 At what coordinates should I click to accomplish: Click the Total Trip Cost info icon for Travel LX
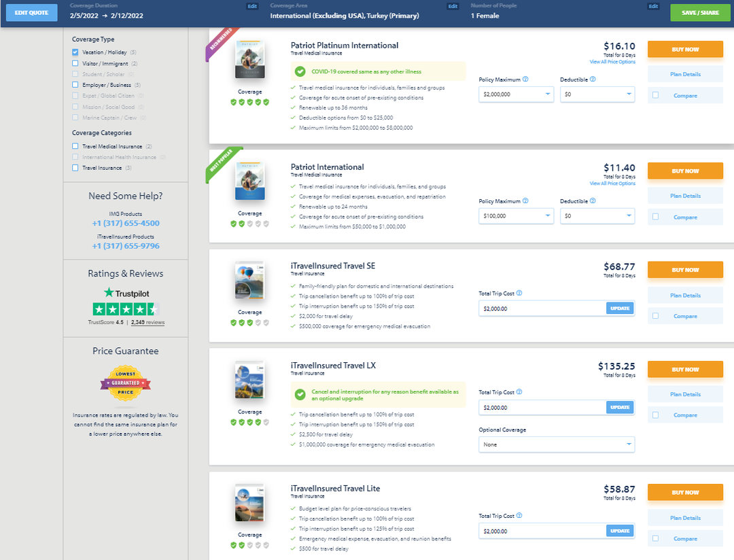coord(521,391)
